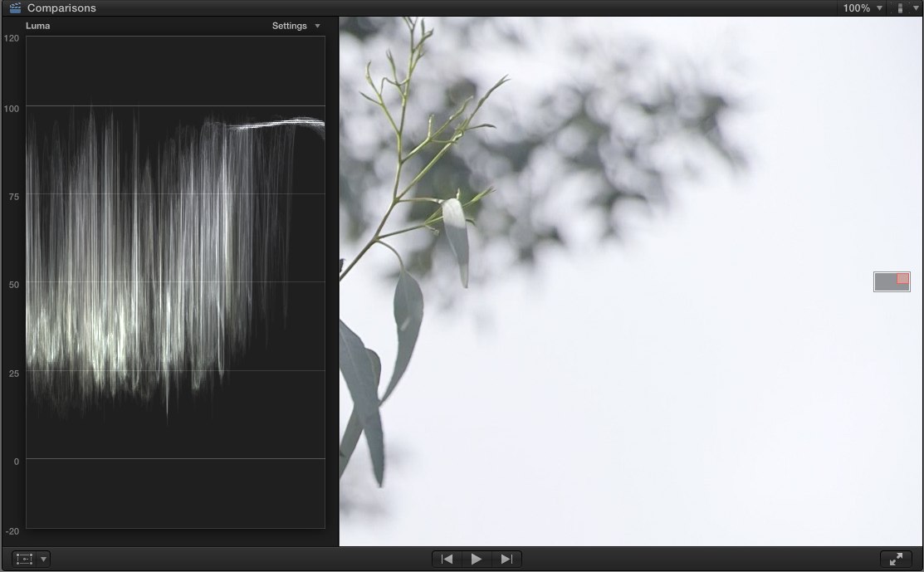Click the Comparisons clapperboard icon
This screenshot has height=572, width=924.
[15, 7]
